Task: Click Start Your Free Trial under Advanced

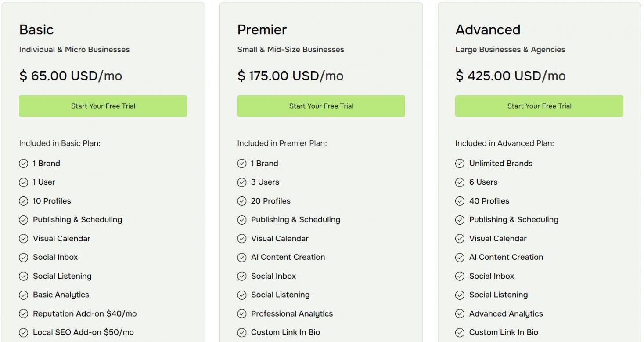Action: 539,106
